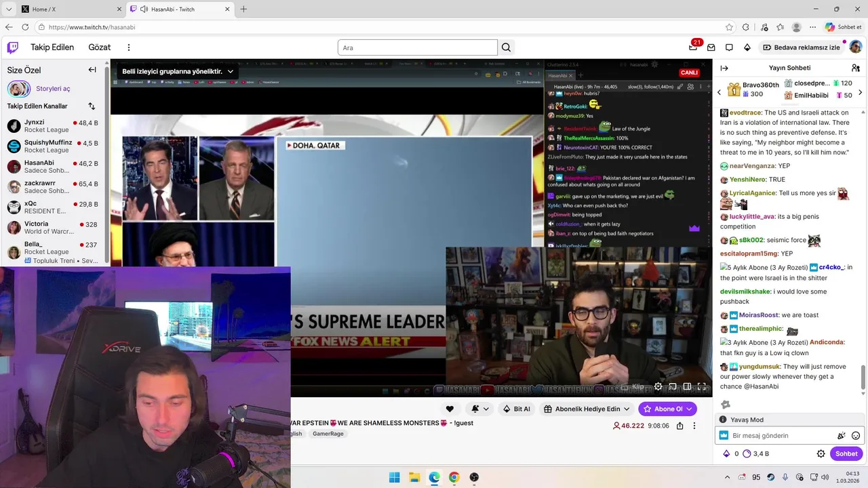
Task: Click the Twitch logo home icon
Action: point(13,47)
